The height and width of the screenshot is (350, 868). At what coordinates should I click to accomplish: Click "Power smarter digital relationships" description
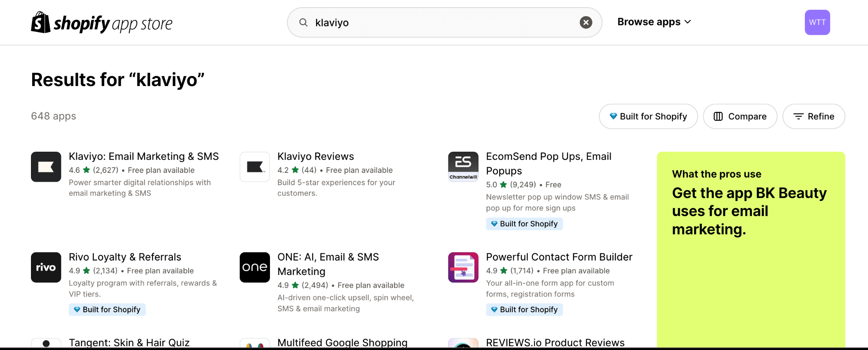pos(140,188)
